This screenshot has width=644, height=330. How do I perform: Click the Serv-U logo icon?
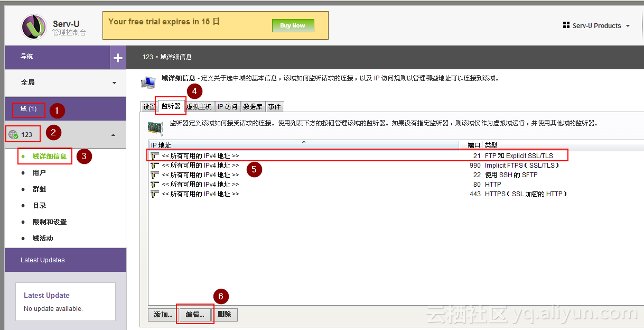click(33, 26)
